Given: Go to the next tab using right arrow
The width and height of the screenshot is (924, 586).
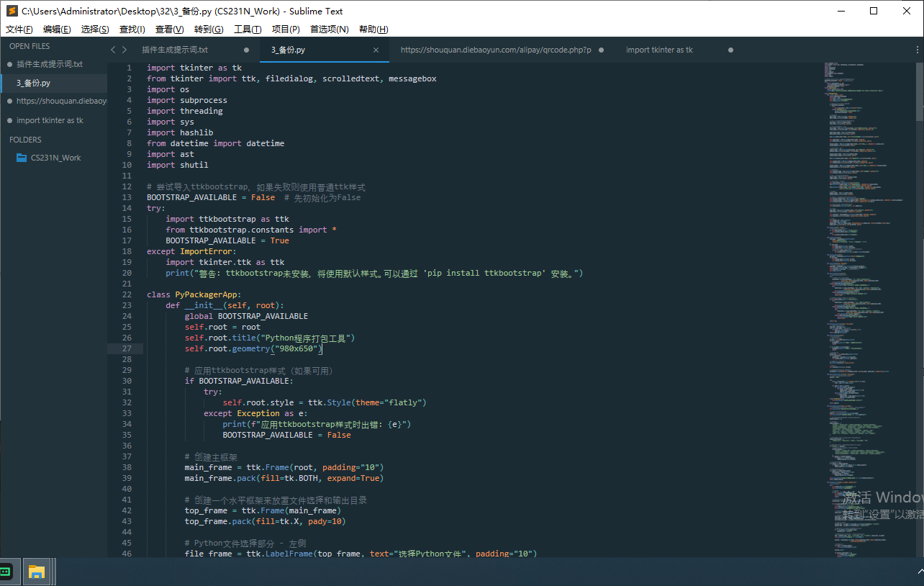Looking at the screenshot, I should pos(124,50).
